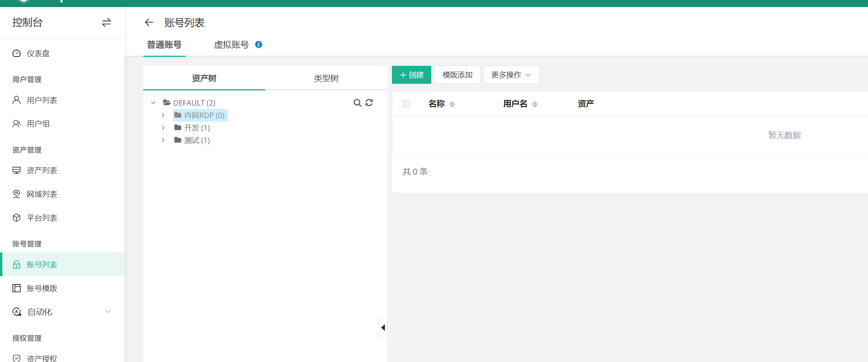
Task: Sort the table by 名称 column
Action: click(452, 104)
